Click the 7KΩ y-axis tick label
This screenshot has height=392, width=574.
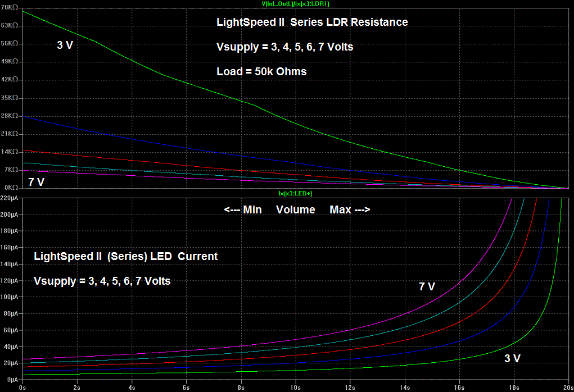(11, 170)
